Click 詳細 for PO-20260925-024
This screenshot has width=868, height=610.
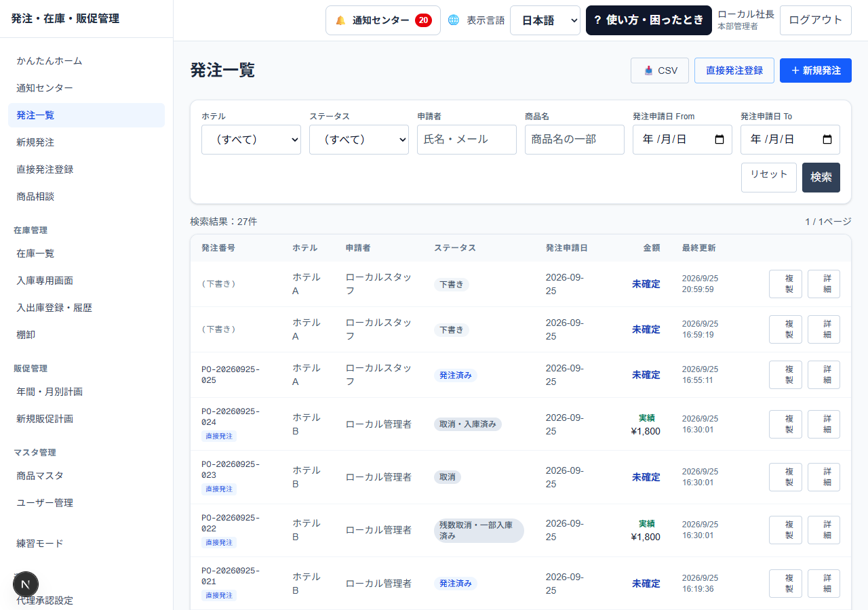824,424
